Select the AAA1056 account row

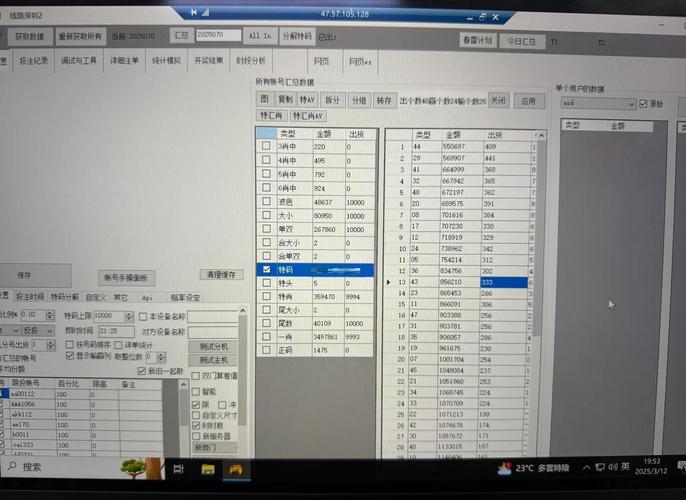[x=83, y=405]
